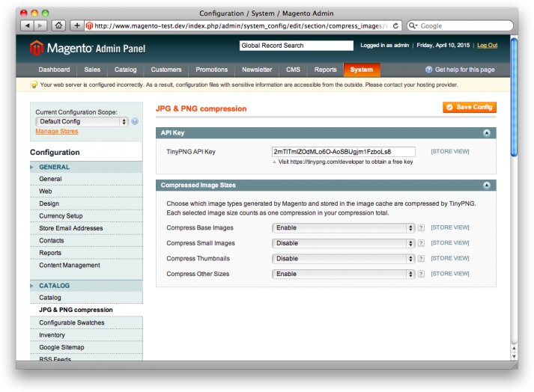This screenshot has width=534, height=392.
Task: Open the System menu tab
Action: (362, 70)
